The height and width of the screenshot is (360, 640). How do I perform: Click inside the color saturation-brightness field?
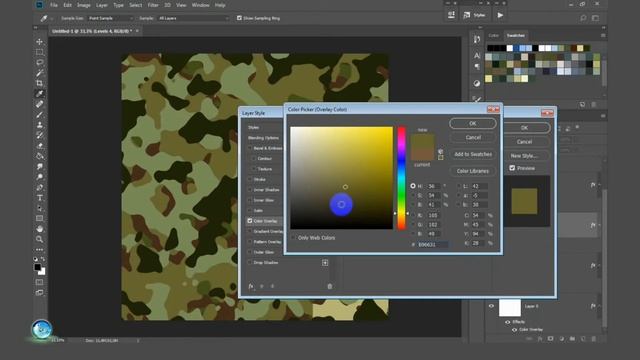coord(342,178)
